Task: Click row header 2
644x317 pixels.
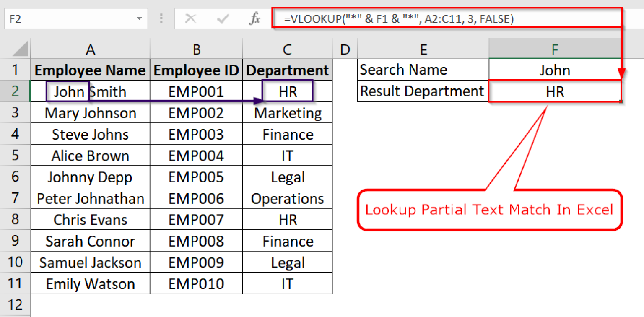Action: [16, 91]
